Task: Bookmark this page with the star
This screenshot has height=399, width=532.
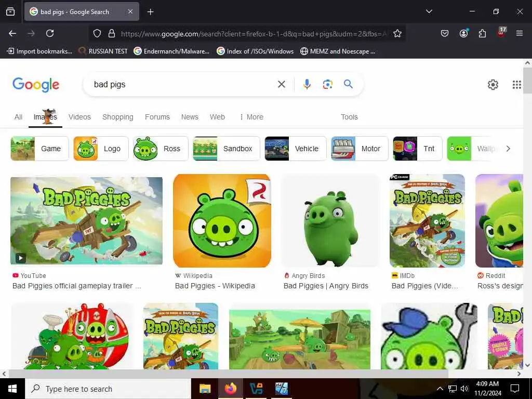Action: click(x=397, y=33)
